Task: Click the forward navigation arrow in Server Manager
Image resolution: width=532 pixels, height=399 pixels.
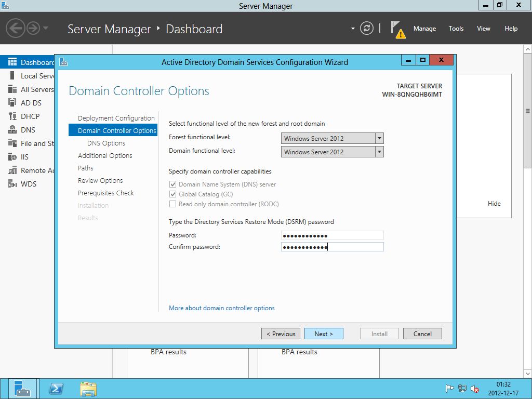Action: 33,28
